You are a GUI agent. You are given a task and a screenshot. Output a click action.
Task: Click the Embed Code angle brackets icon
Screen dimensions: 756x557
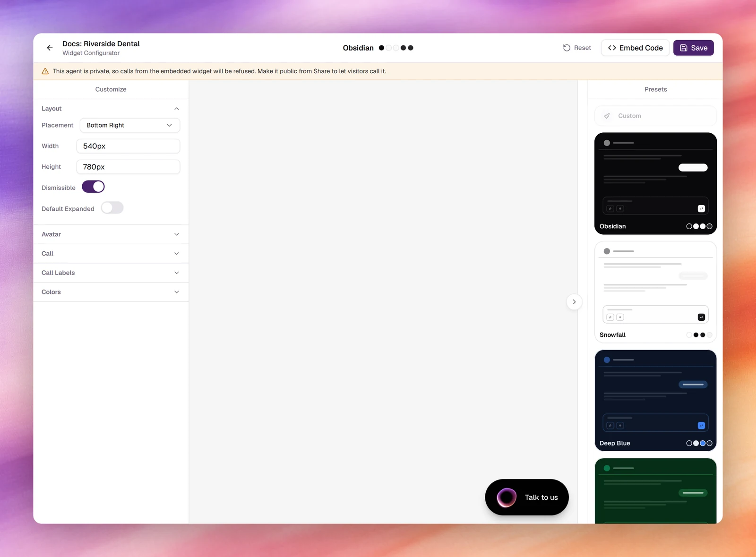click(x=612, y=48)
